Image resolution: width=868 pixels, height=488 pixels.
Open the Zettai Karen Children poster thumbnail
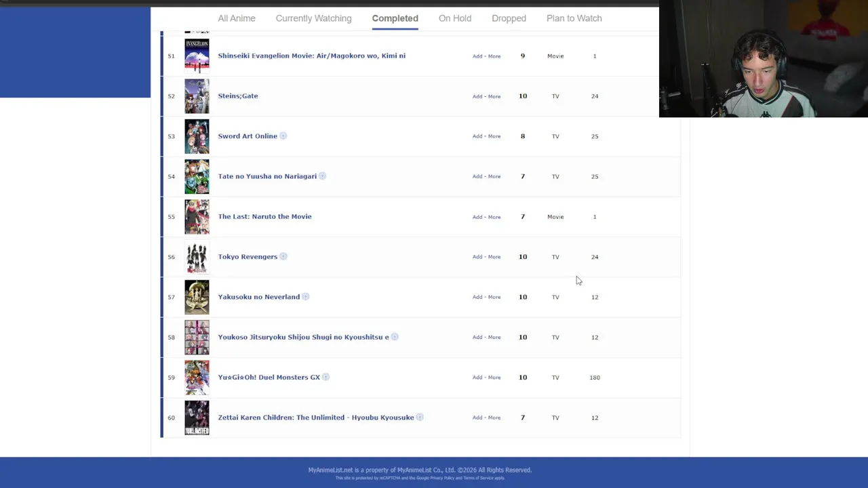point(197,418)
